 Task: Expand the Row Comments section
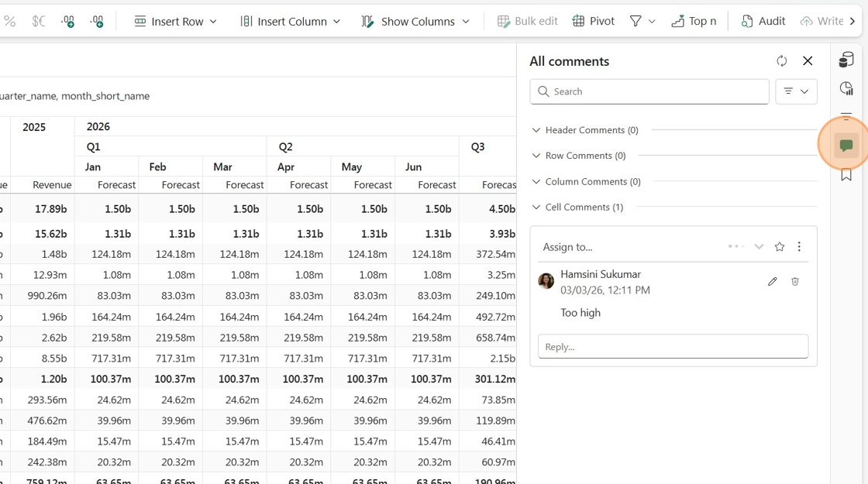coord(579,156)
